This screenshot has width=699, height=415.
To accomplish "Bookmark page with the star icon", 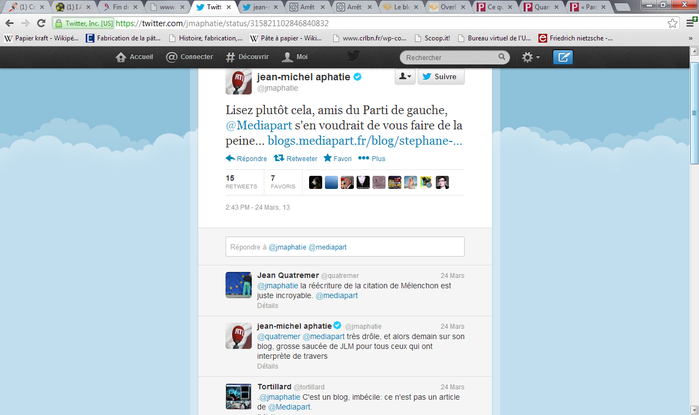I will pos(672,23).
